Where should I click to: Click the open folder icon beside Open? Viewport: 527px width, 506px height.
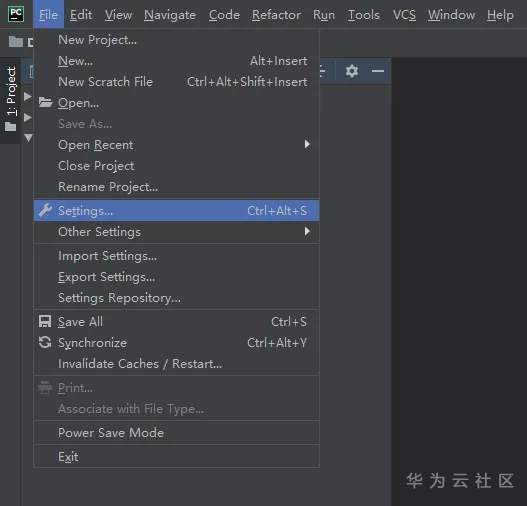[x=45, y=102]
